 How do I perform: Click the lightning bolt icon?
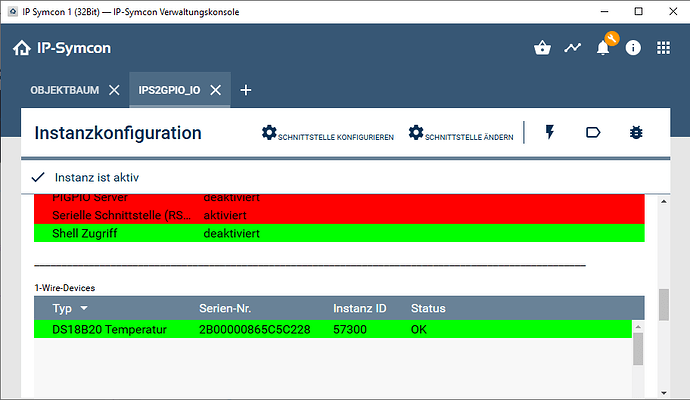click(x=549, y=133)
